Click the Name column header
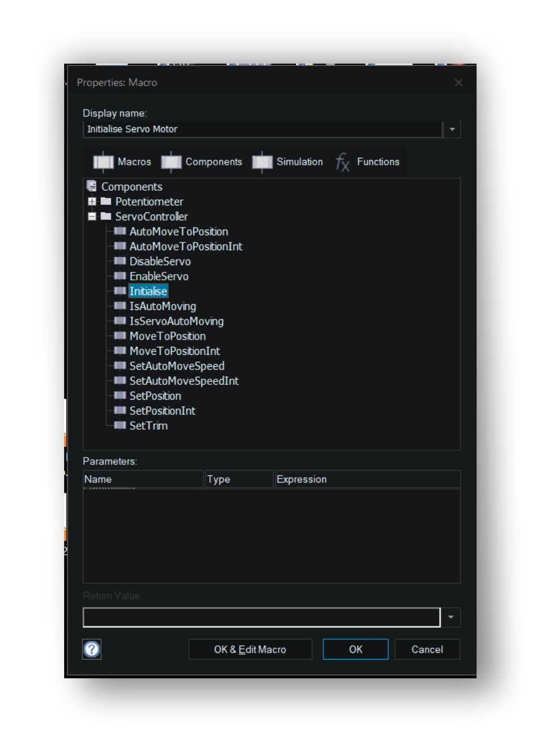The height and width of the screenshot is (755, 560). (x=143, y=479)
